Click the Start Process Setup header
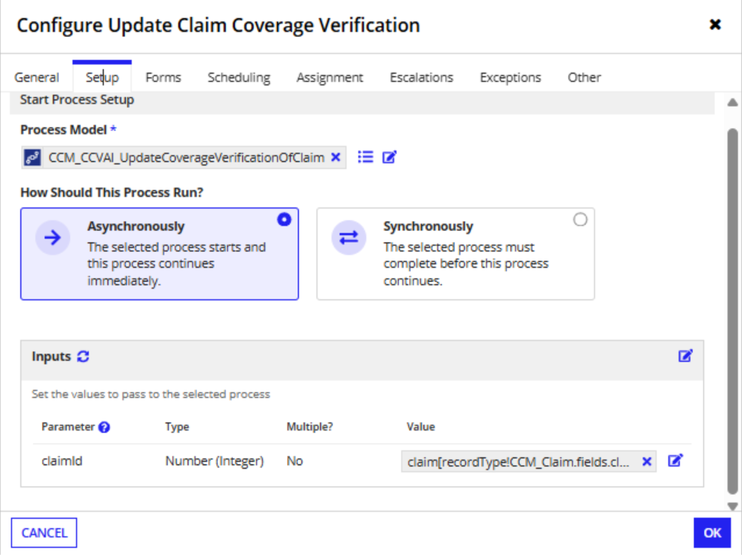 tap(77, 100)
